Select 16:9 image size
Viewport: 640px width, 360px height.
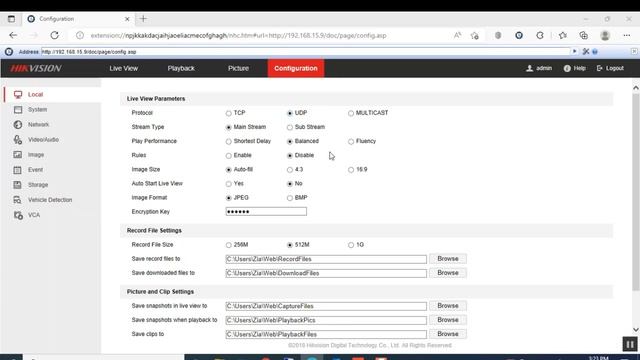pos(351,170)
